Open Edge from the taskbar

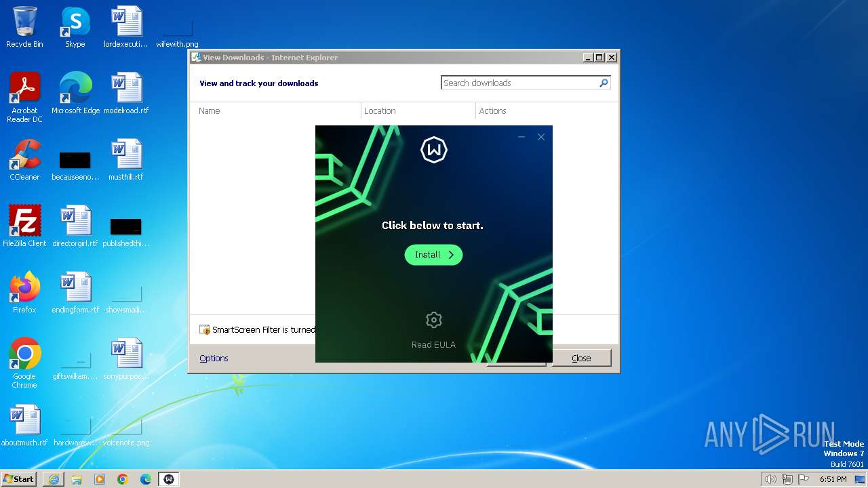(x=146, y=479)
